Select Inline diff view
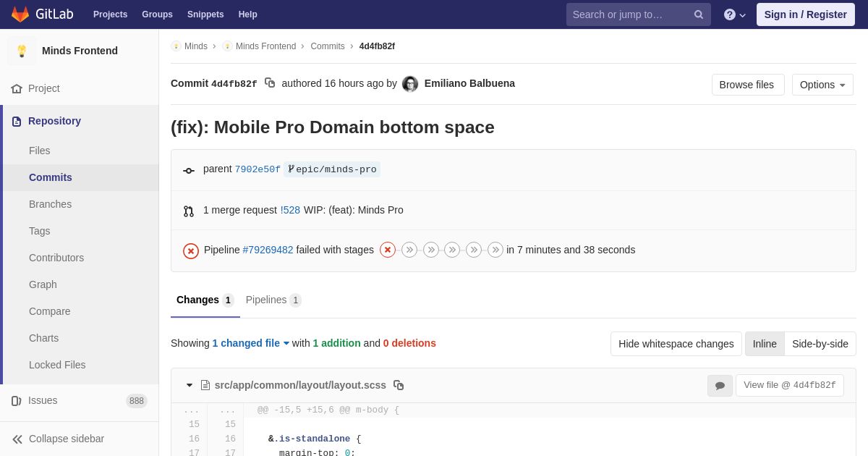The image size is (868, 456). click(x=765, y=344)
